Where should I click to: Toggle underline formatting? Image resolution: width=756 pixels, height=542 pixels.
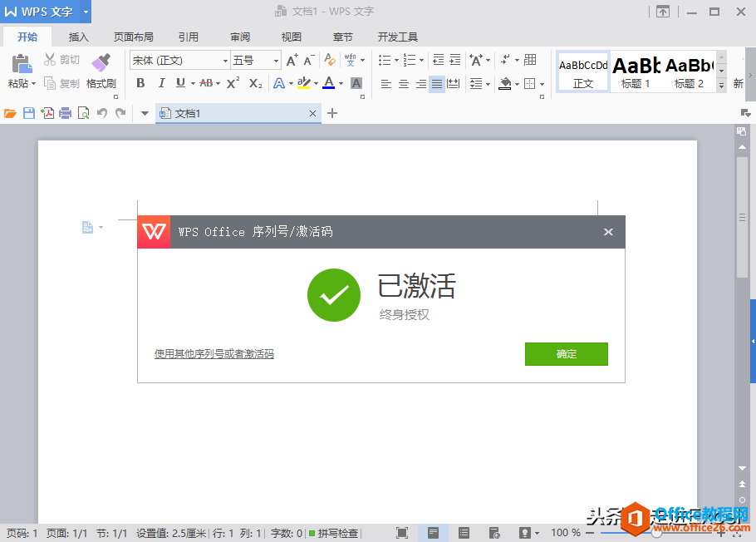[x=180, y=83]
